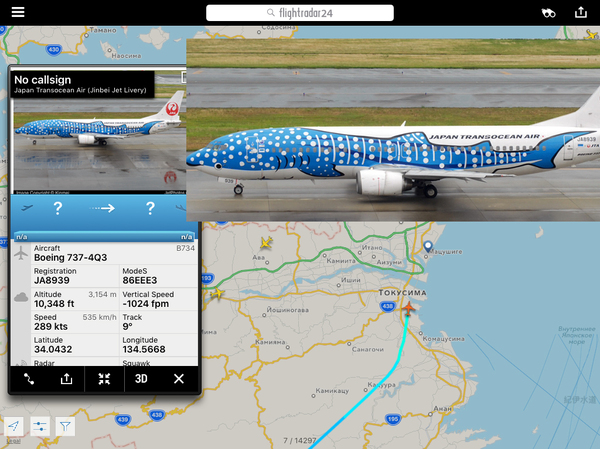Select yellow aircraft near Ава
This screenshot has width=600, height=449.
(x=266, y=242)
